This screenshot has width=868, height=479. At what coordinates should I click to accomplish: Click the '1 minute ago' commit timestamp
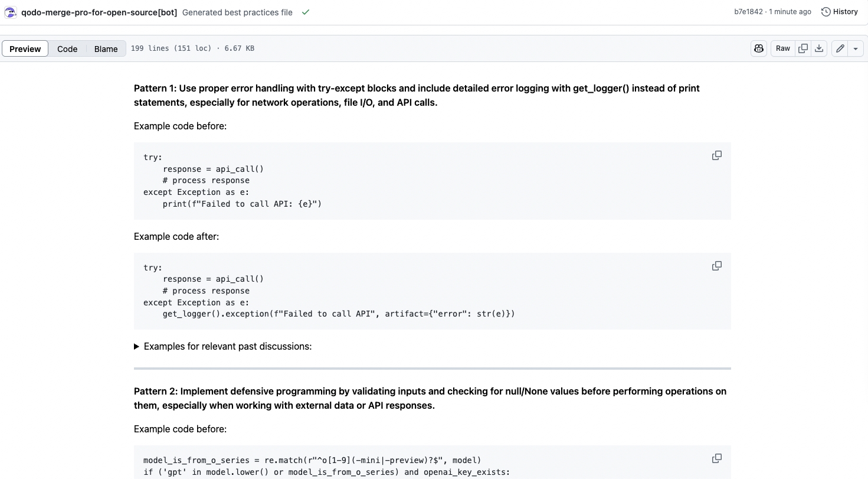tap(790, 12)
